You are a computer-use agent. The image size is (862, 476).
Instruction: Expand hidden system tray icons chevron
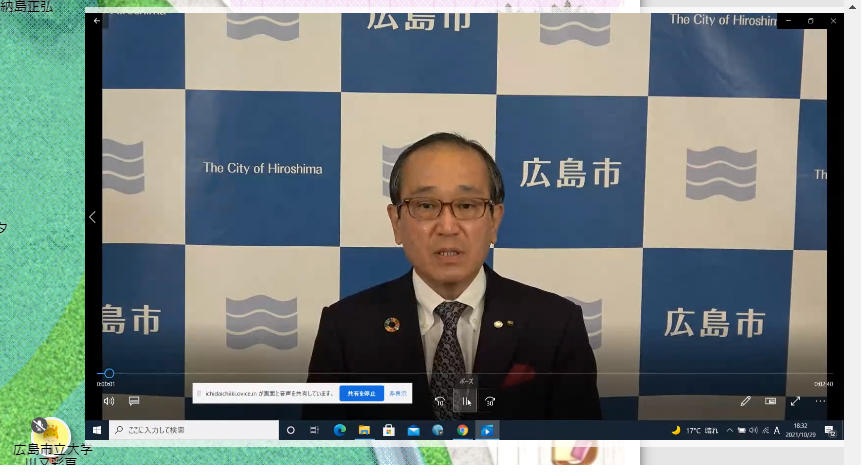[730, 430]
